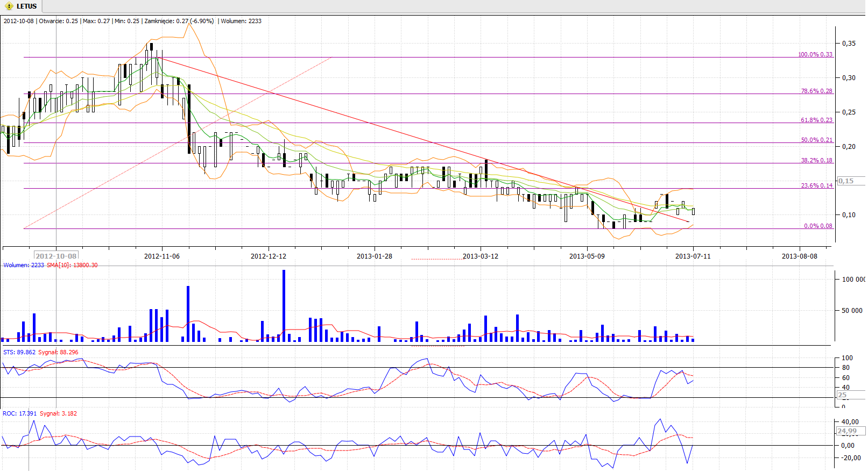Click the 2013-03-12 date axis label
This screenshot has height=472, width=868.
pos(481,256)
